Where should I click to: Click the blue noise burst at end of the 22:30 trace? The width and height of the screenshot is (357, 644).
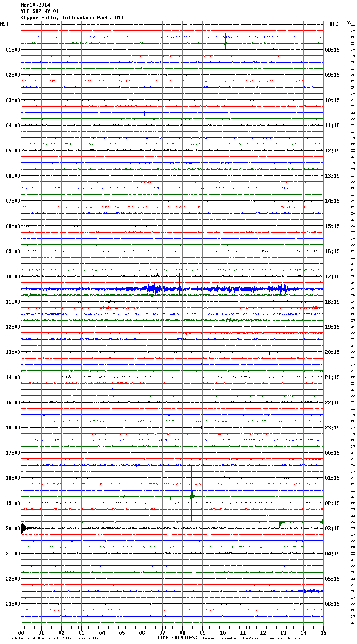tap(312, 591)
